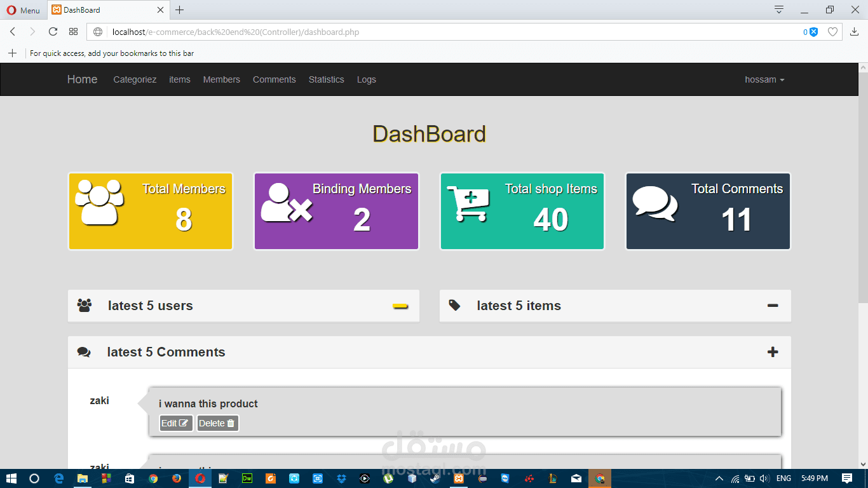The height and width of the screenshot is (488, 868).
Task: Reload the current page
Action: coord(53,32)
